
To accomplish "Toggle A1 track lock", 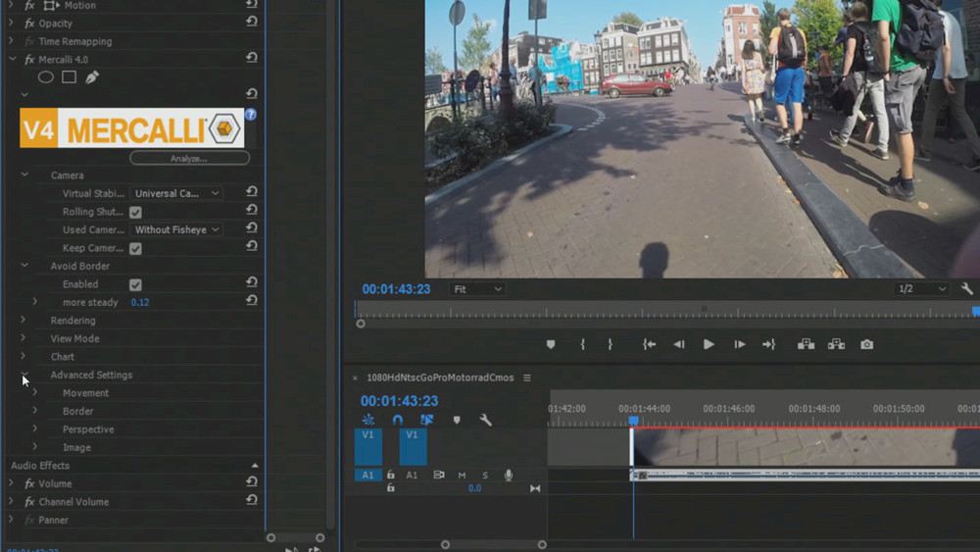I will [x=391, y=476].
